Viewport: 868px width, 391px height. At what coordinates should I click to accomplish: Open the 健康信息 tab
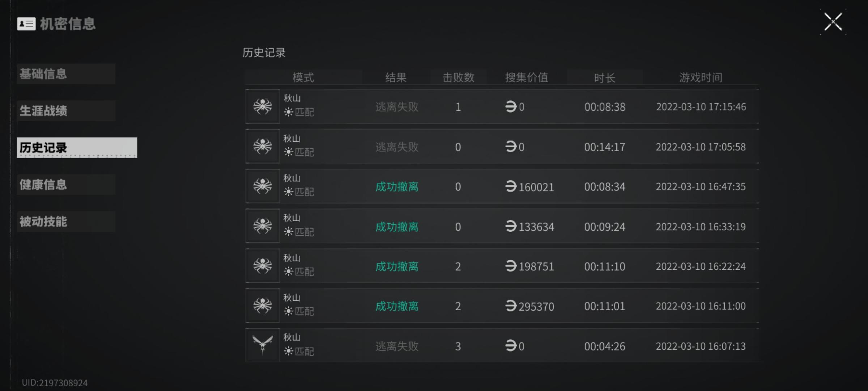[66, 185]
